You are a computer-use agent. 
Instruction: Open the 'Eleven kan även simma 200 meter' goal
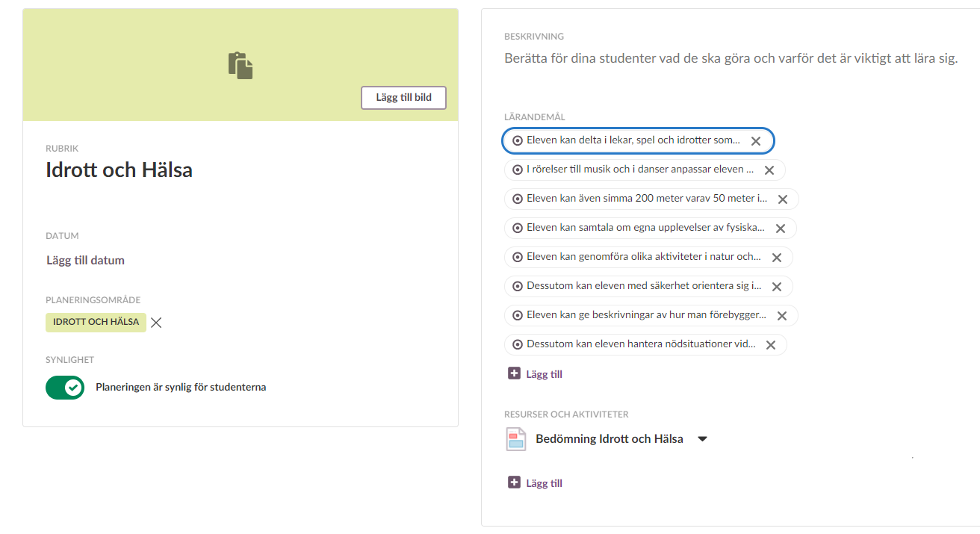(x=646, y=199)
